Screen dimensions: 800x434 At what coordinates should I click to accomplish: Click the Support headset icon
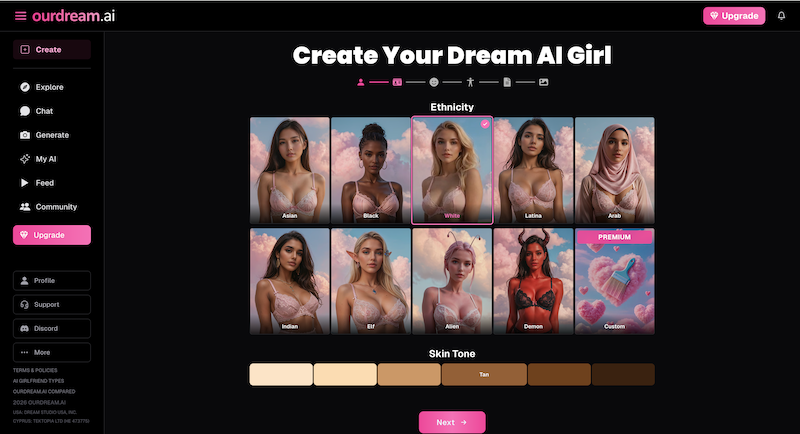pyautogui.click(x=24, y=304)
